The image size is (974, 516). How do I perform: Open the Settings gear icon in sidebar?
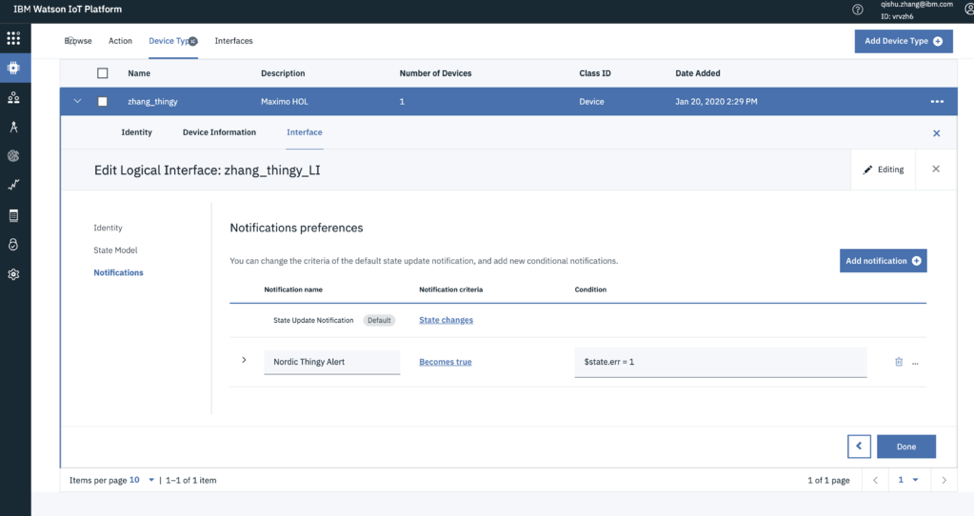coord(13,274)
